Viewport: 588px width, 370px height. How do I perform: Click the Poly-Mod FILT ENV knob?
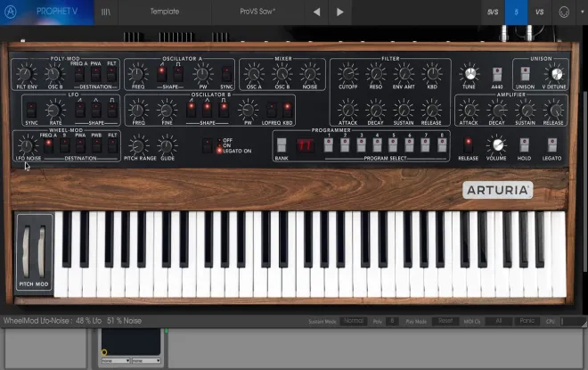(25, 74)
